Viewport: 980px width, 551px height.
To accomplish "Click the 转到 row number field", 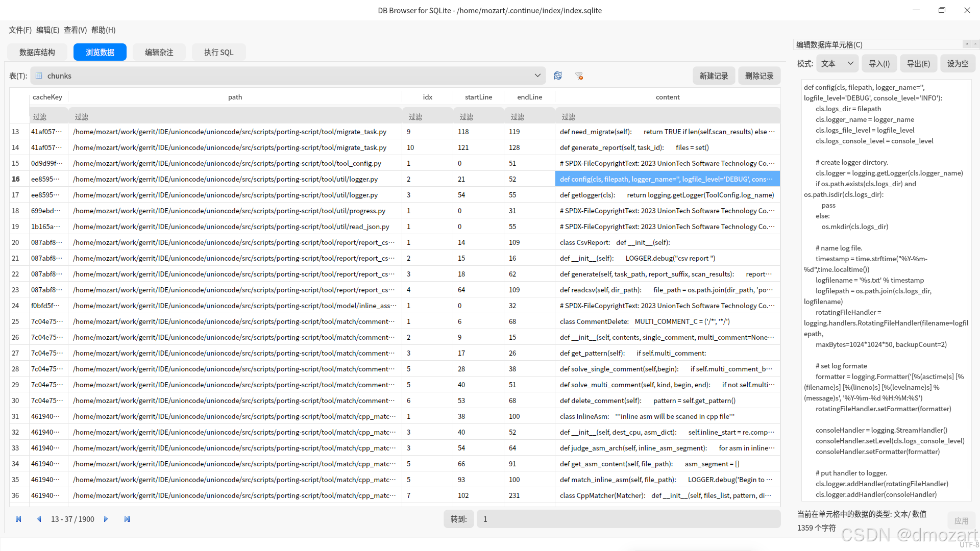I will click(x=628, y=519).
